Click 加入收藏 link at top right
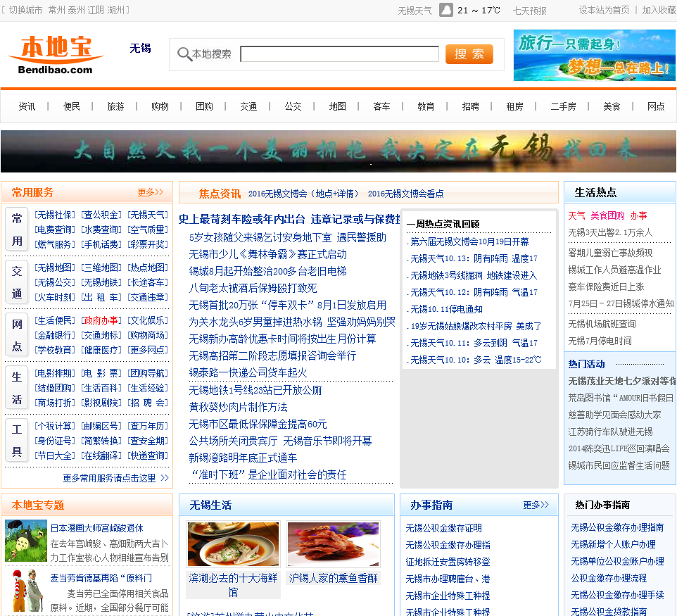This screenshot has width=677, height=616. [x=659, y=10]
